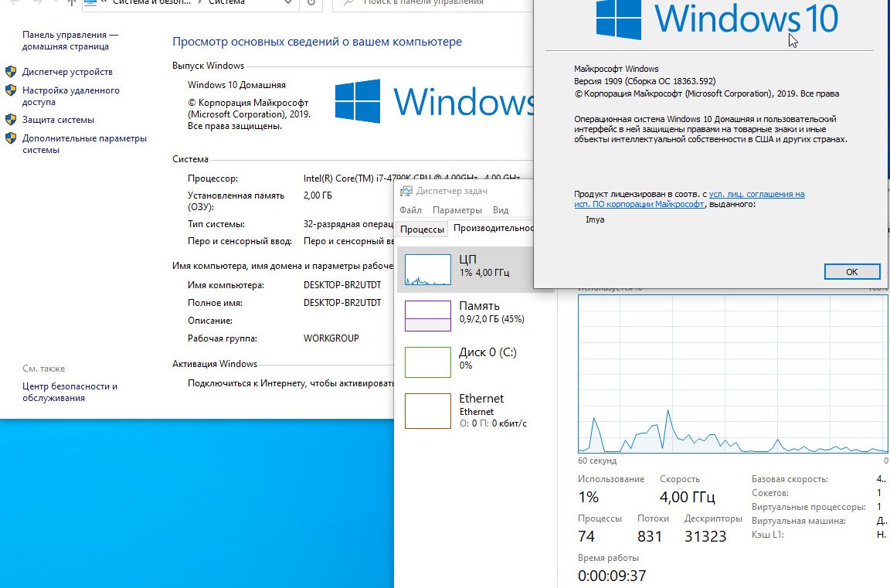Open the Вид menu in Task Manager
The image size is (890, 588).
pos(501,210)
